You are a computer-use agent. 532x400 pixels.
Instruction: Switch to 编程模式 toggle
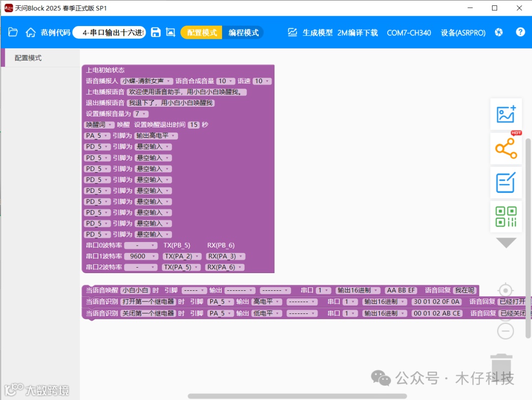(243, 32)
